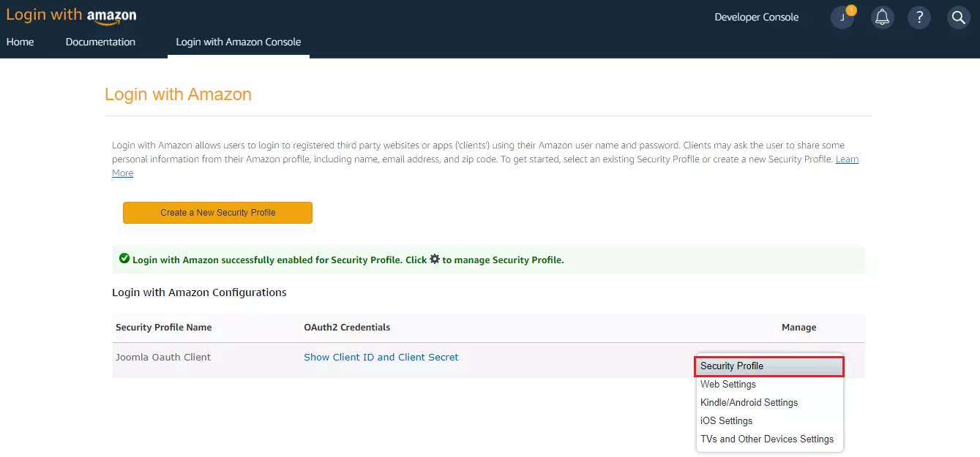The height and width of the screenshot is (457, 980).
Task: Click the green success checkmark icon
Action: pos(124,259)
